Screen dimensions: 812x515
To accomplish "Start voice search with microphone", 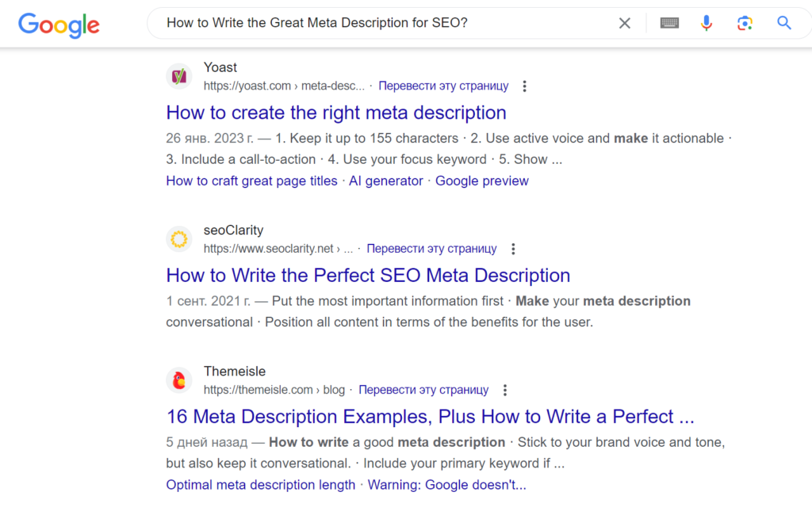I will [707, 24].
